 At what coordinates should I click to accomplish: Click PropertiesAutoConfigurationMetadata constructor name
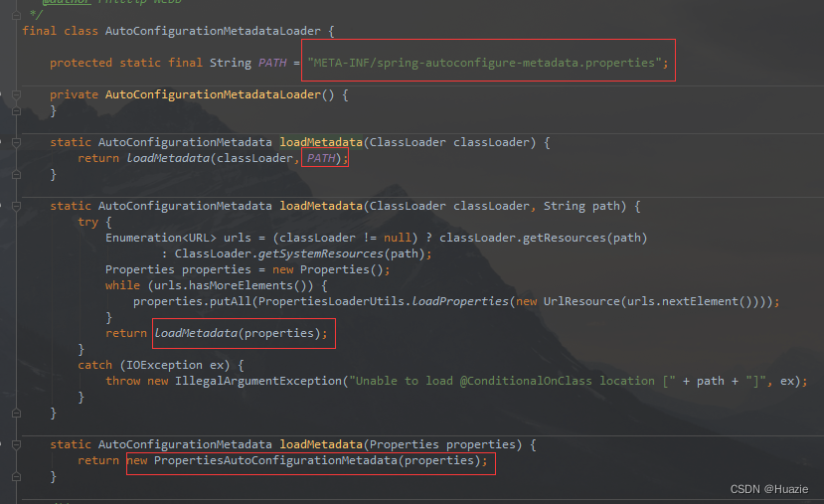(x=275, y=460)
